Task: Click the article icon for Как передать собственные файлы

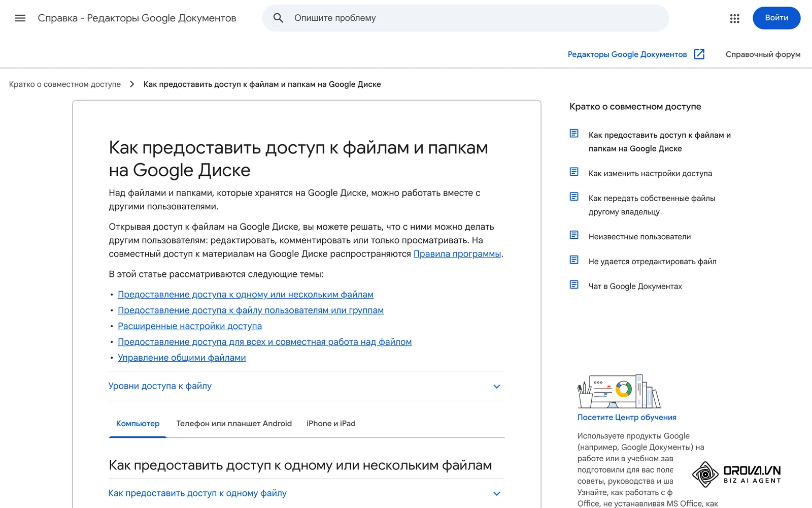Action: (x=574, y=197)
